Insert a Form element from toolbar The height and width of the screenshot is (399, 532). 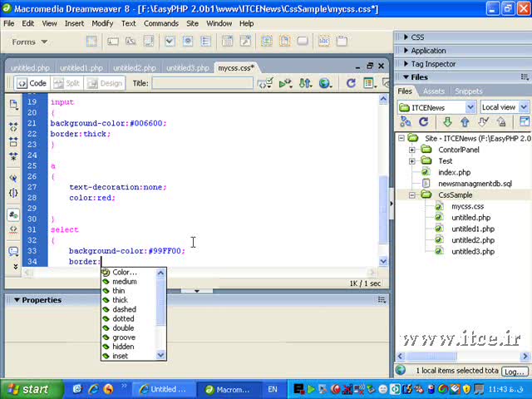(91, 42)
